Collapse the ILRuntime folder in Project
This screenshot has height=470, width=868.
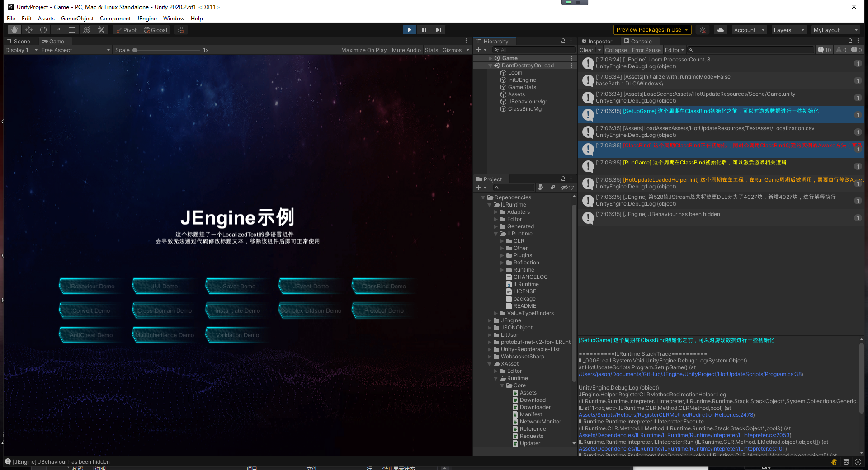[489, 205]
